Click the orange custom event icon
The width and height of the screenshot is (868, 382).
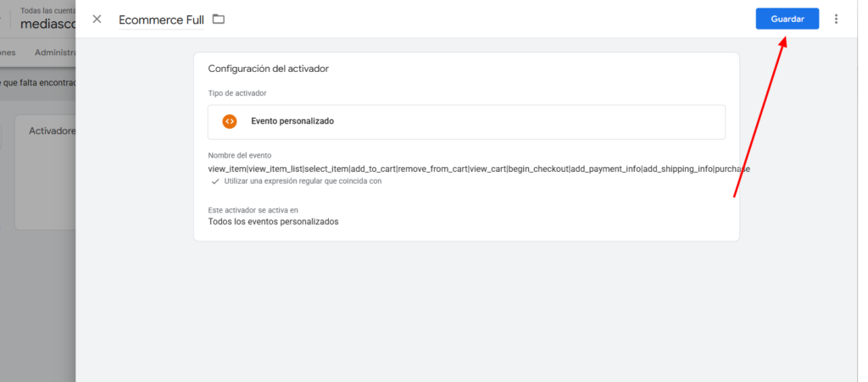(229, 121)
